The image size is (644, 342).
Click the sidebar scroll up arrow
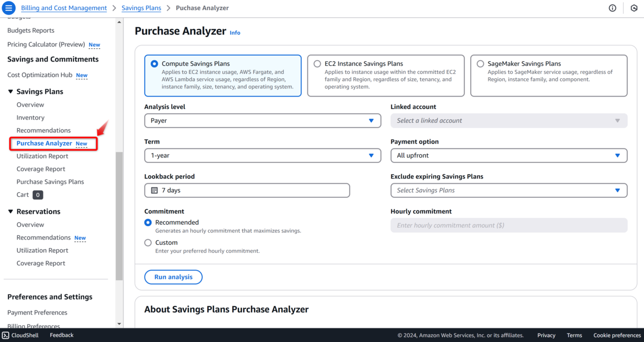point(119,22)
